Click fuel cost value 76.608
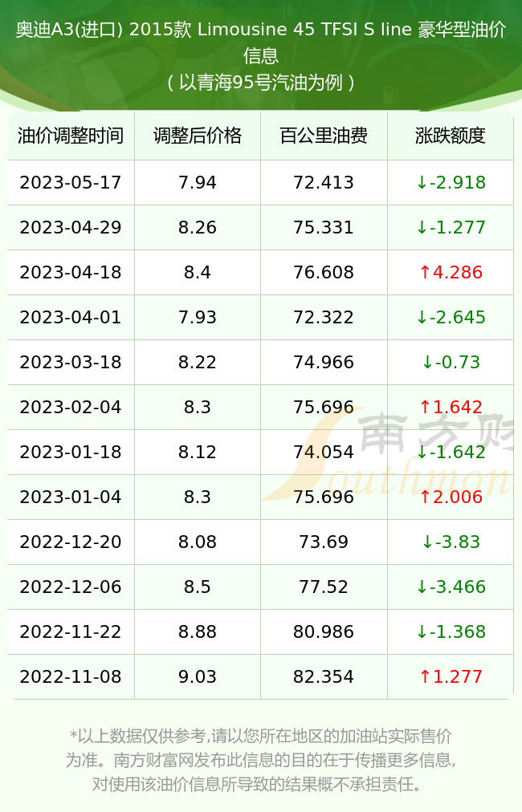This screenshot has width=522, height=812. pos(324,272)
